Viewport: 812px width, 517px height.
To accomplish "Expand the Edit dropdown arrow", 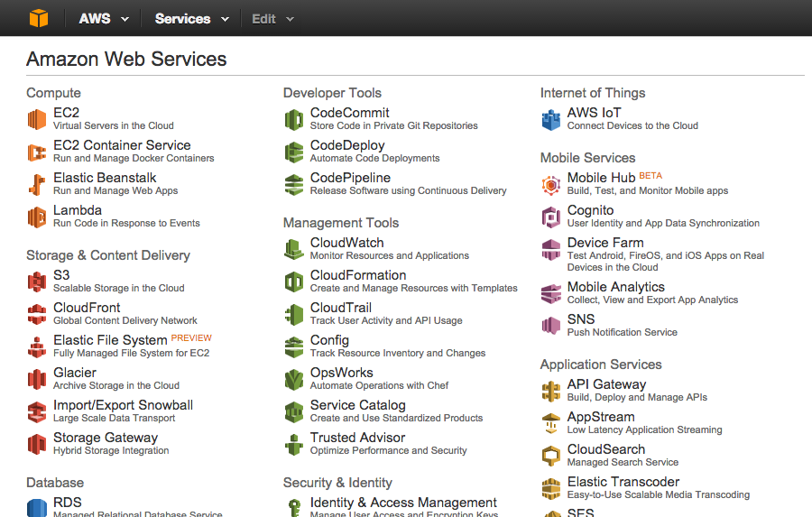I will (290, 19).
